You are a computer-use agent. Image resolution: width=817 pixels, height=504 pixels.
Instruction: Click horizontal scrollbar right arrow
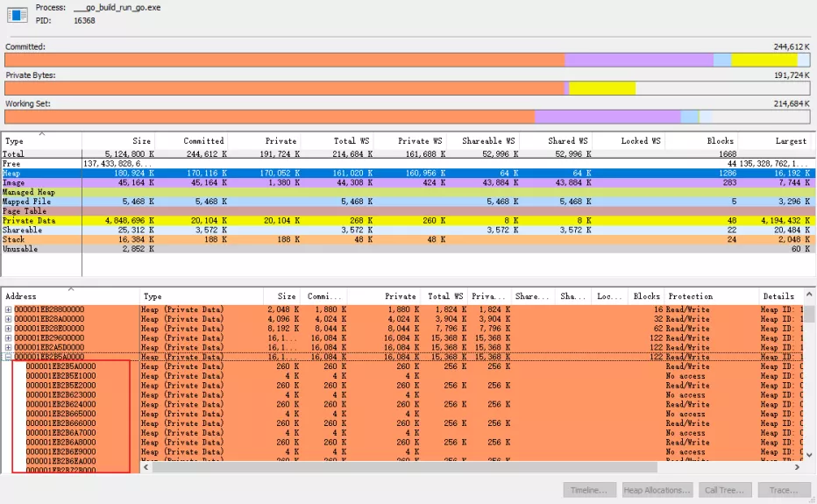tap(797, 467)
